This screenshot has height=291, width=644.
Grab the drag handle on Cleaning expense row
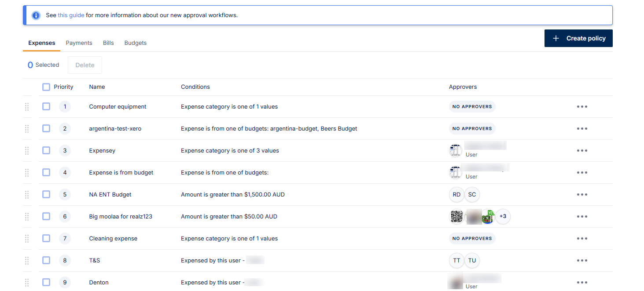point(27,239)
